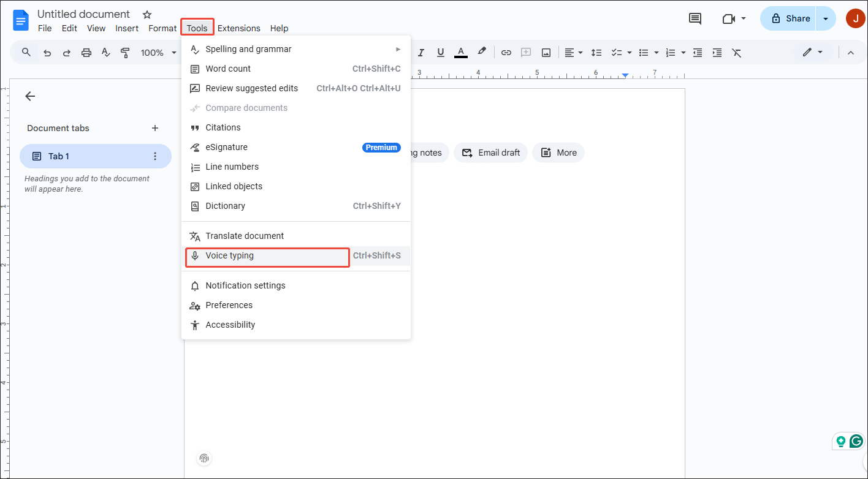The height and width of the screenshot is (479, 868).
Task: Open the Share options dropdown arrow
Action: click(826, 18)
